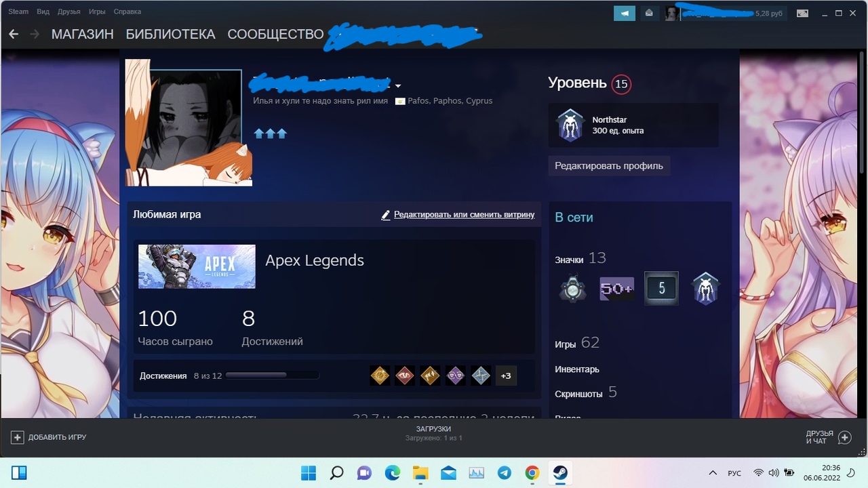Click the achievements progress bar
Image resolution: width=868 pixels, height=488 pixels.
(273, 375)
